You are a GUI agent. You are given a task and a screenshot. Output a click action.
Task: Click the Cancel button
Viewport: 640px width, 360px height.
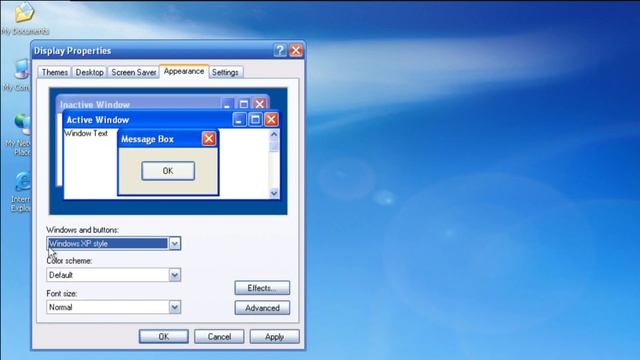[219, 337]
